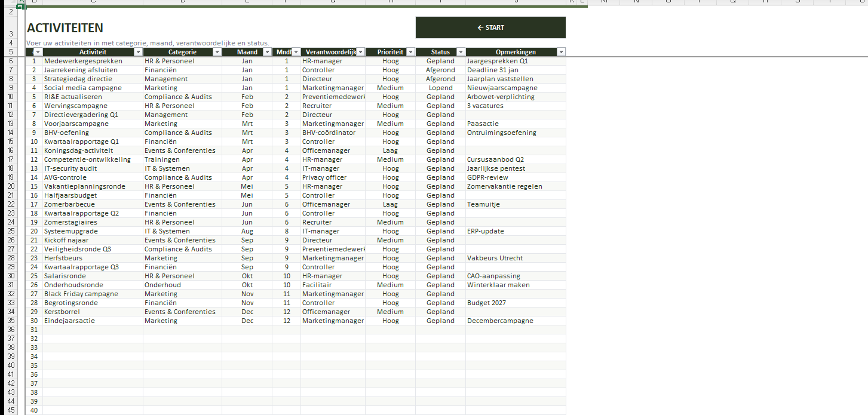Open the Mnd# column filter dropdown
The image size is (868, 415).
point(296,53)
